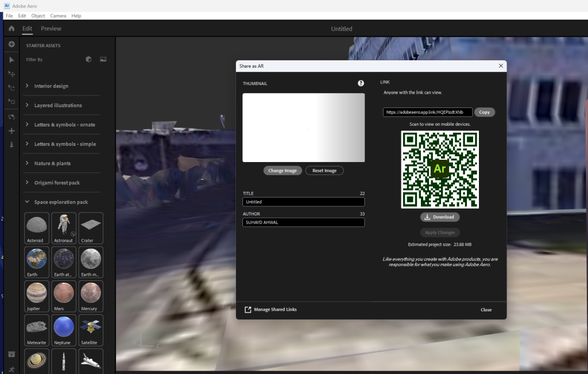Image resolution: width=588 pixels, height=374 pixels.
Task: Open the Object menu
Action: (x=38, y=16)
